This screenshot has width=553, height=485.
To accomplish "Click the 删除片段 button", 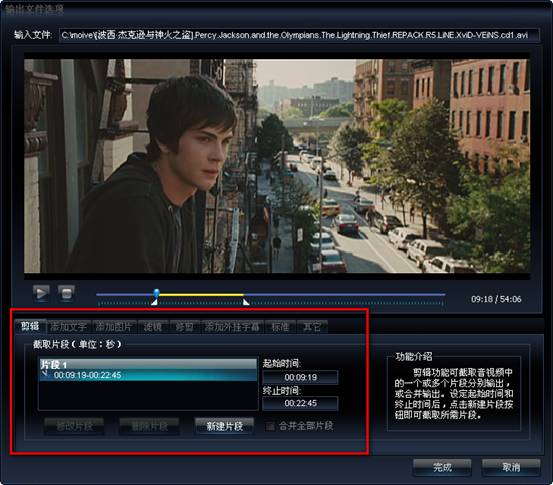I will tap(150, 426).
